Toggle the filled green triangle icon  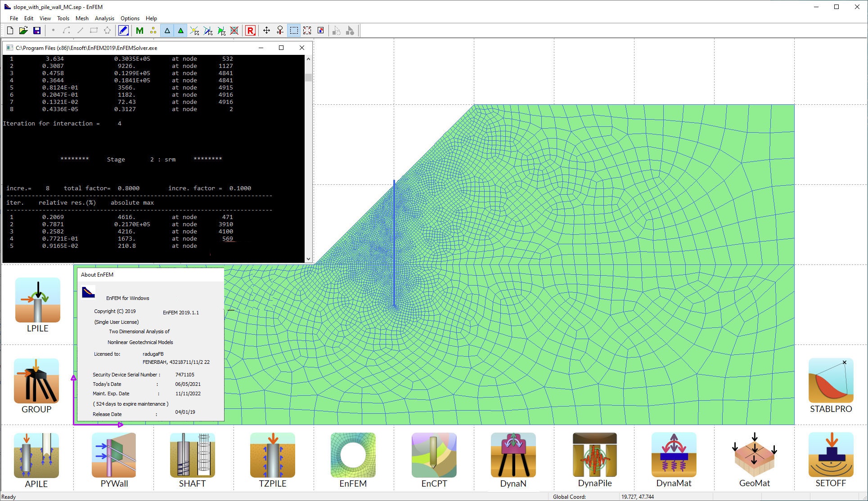(x=180, y=31)
